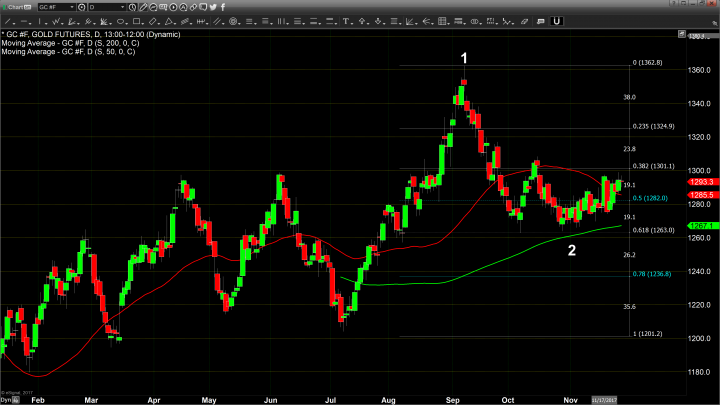The image size is (720, 405).
Task: Click the 1285.5 red price marker
Action: (x=703, y=195)
